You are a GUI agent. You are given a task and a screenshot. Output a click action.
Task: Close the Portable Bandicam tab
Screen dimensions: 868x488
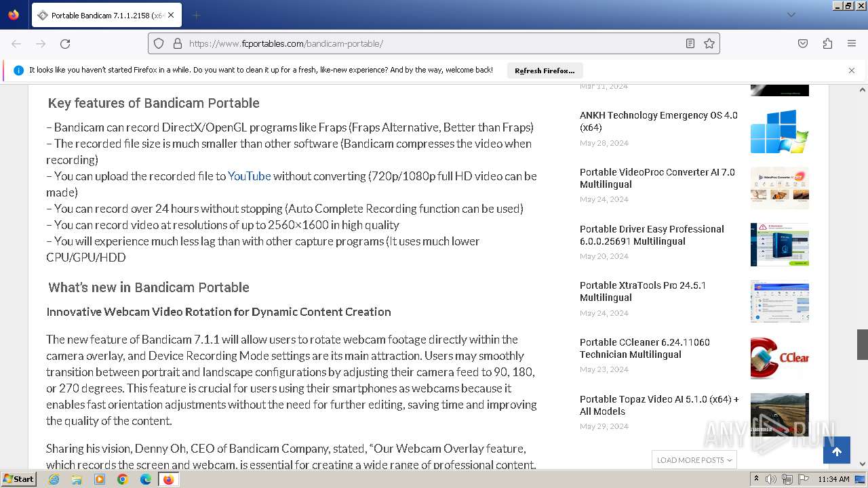(171, 15)
